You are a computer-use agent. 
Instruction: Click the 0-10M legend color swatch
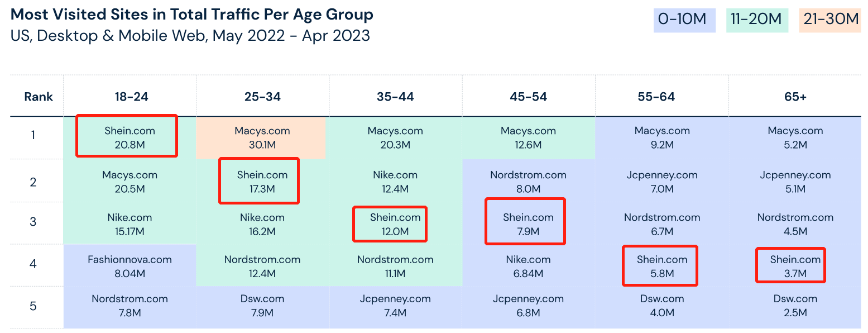pyautogui.click(x=684, y=20)
